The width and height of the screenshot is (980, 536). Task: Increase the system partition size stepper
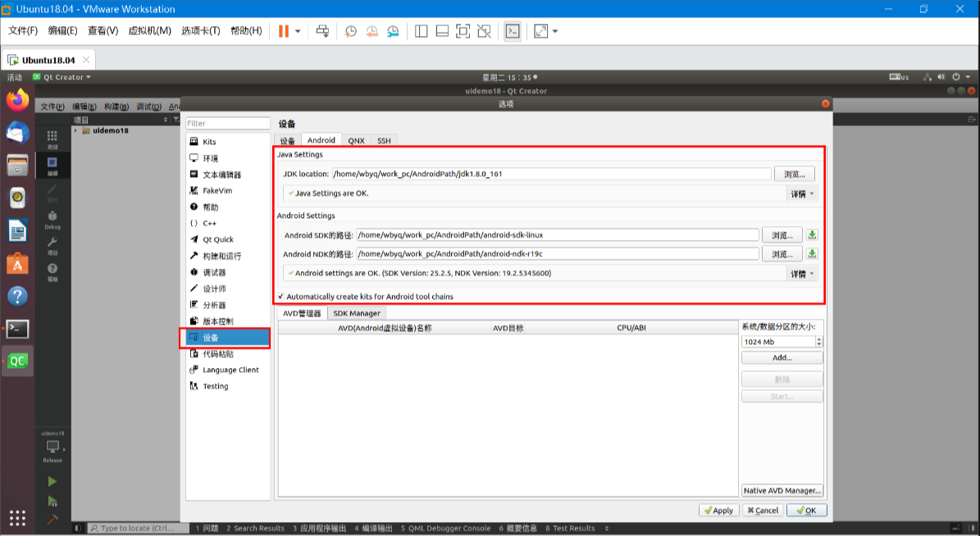[818, 338]
